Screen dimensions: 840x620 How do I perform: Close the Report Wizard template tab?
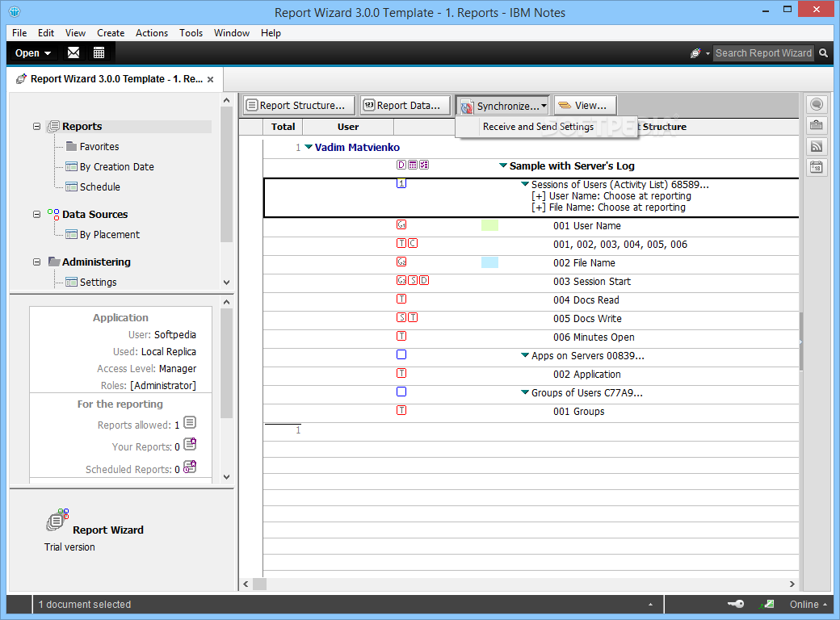[211, 79]
